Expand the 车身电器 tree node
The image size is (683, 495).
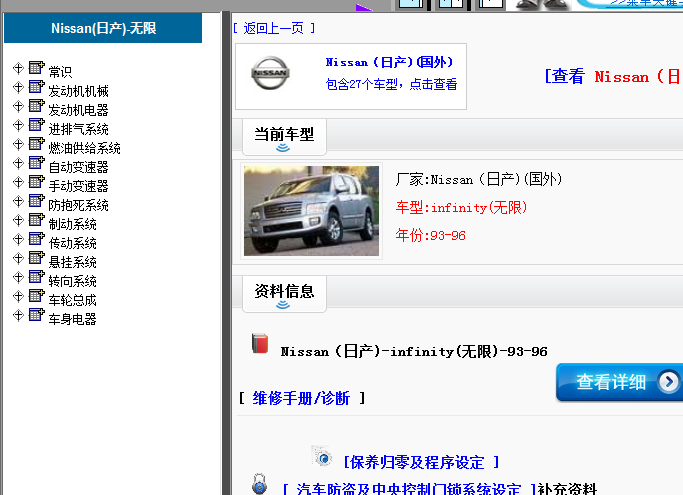18,315
